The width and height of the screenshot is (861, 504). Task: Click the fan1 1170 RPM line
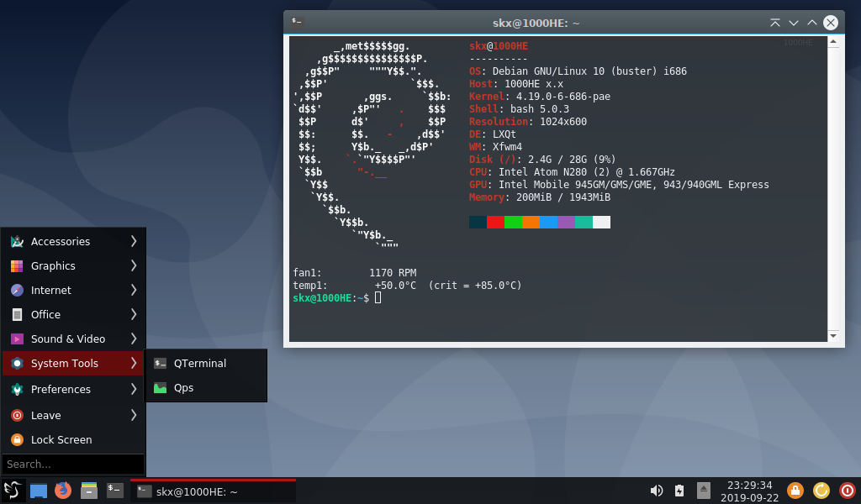[x=355, y=272]
